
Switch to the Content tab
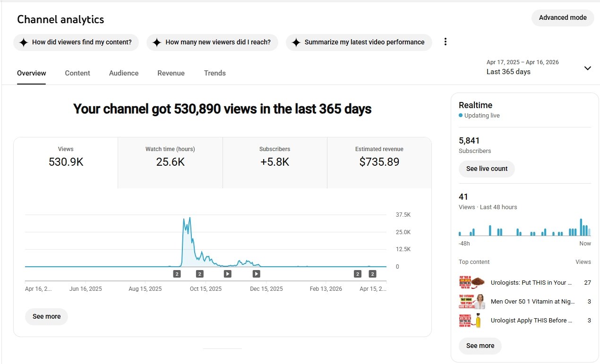coord(77,73)
